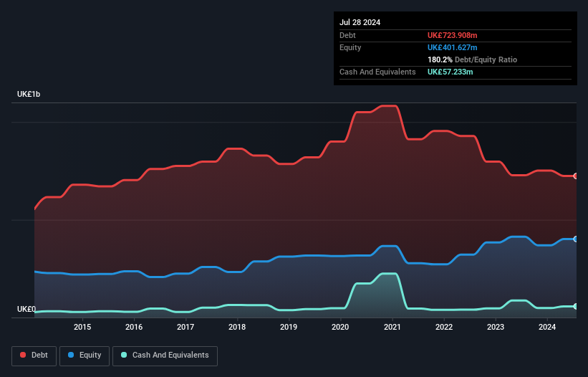This screenshot has height=377, width=588.
Task: Click the 2022 x-axis label
Action: click(x=444, y=327)
